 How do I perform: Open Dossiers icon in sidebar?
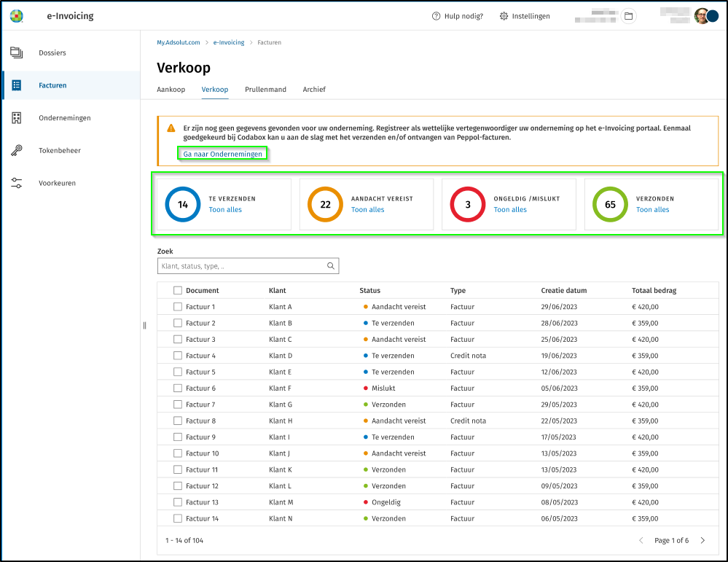pyautogui.click(x=16, y=52)
